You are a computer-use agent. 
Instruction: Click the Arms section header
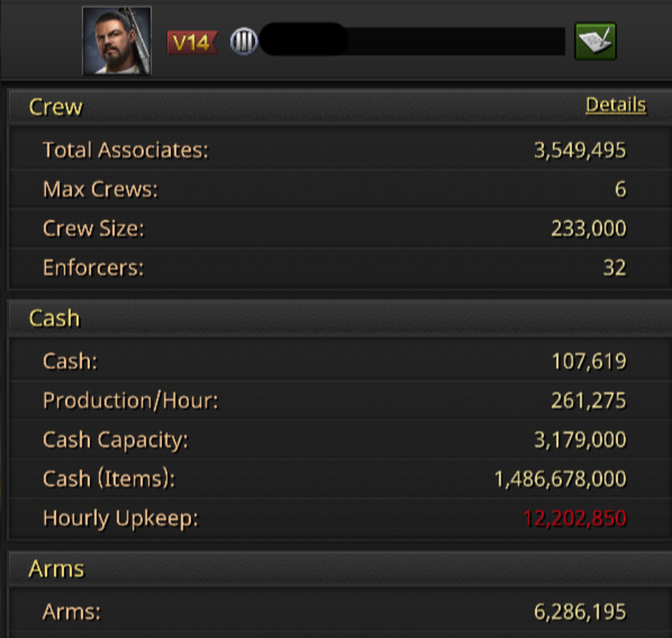pos(56,569)
